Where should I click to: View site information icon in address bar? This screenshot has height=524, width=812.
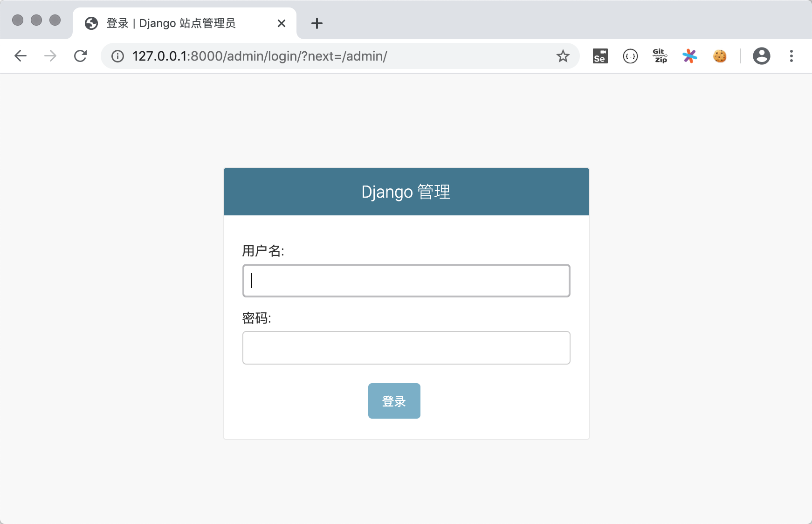117,56
